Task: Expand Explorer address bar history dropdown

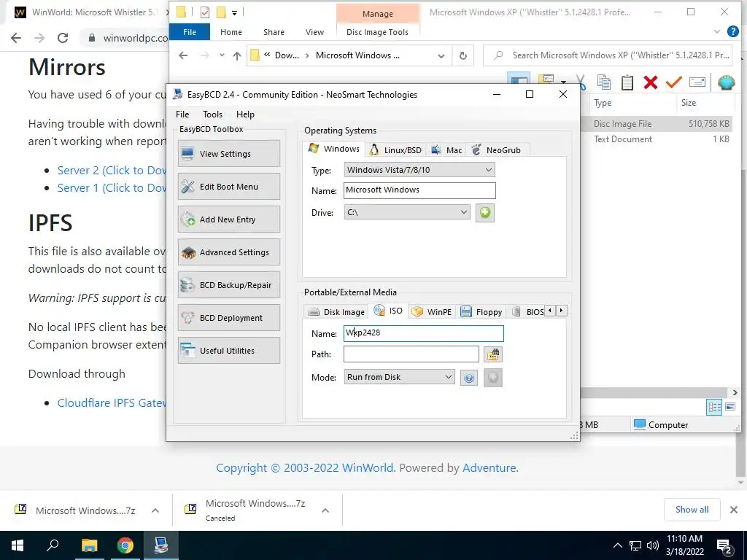Action: click(441, 55)
